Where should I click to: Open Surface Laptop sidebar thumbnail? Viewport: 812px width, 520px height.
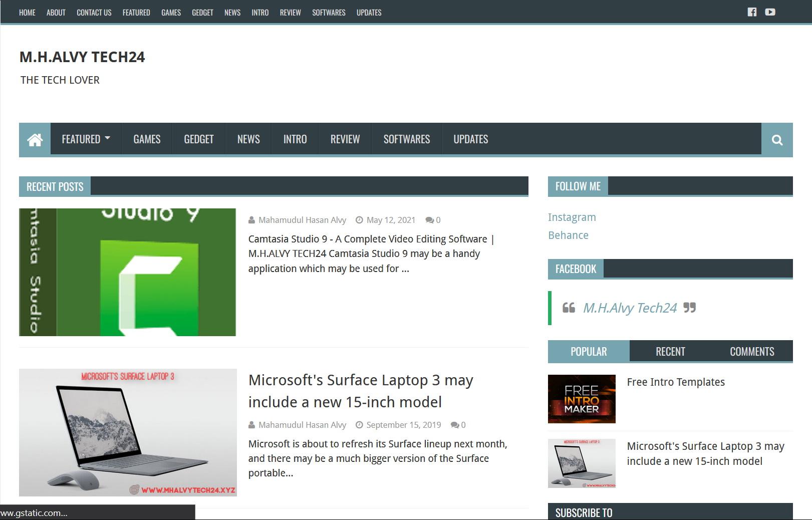click(582, 463)
